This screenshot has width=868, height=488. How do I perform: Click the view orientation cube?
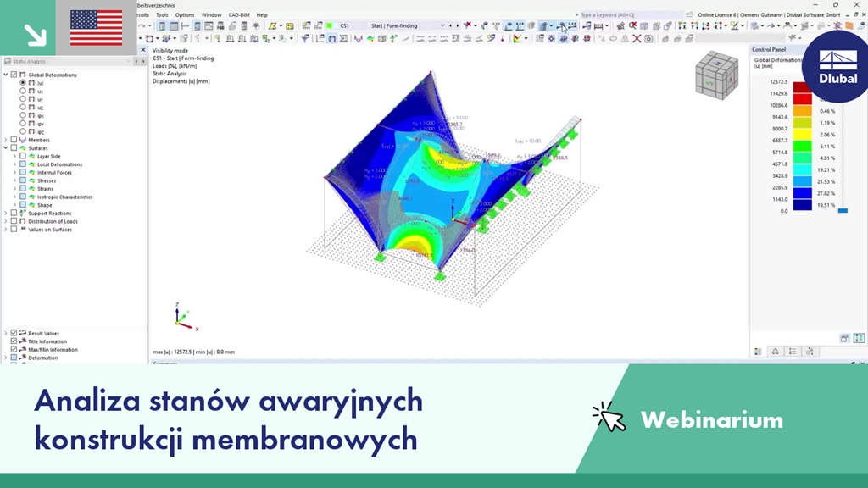coord(717,75)
